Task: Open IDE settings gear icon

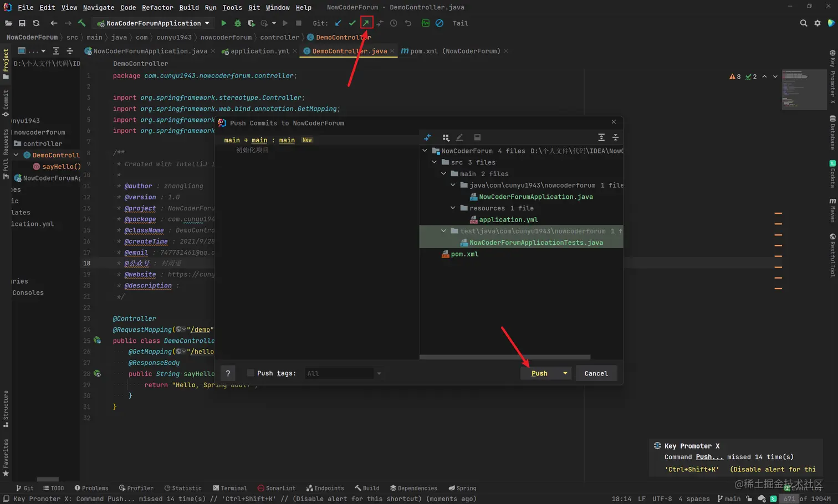Action: pos(817,23)
